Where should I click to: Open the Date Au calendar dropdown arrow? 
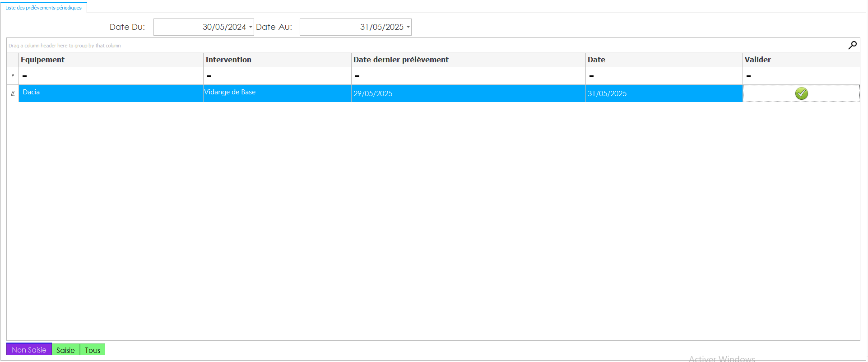(x=408, y=27)
